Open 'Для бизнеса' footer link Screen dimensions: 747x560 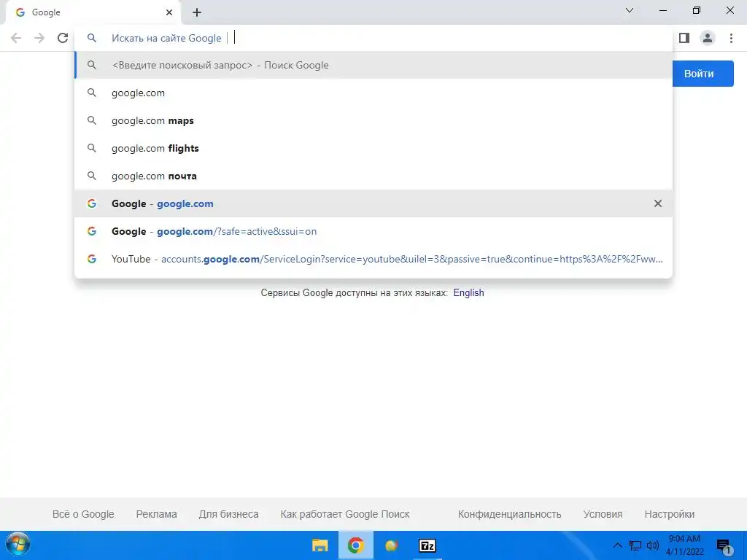click(x=228, y=514)
